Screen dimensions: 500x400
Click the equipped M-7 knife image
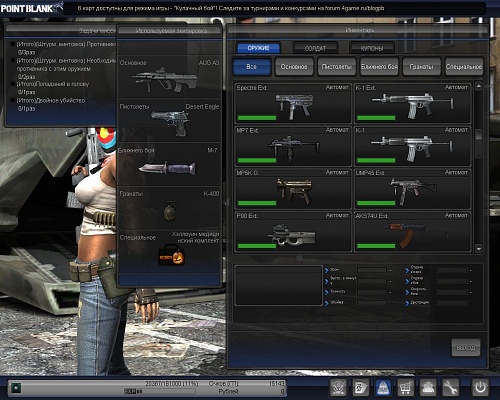tap(167, 168)
